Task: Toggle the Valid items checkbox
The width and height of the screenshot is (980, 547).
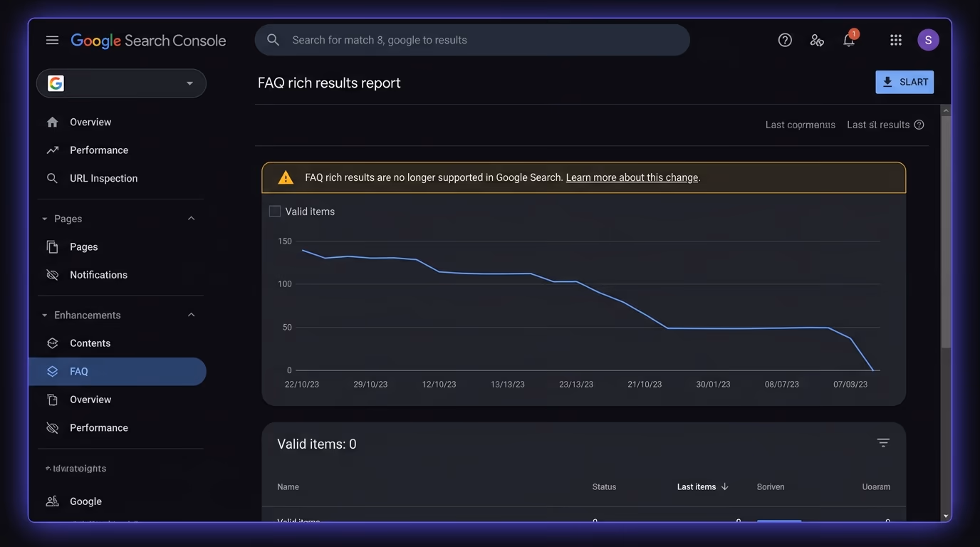Action: (275, 211)
